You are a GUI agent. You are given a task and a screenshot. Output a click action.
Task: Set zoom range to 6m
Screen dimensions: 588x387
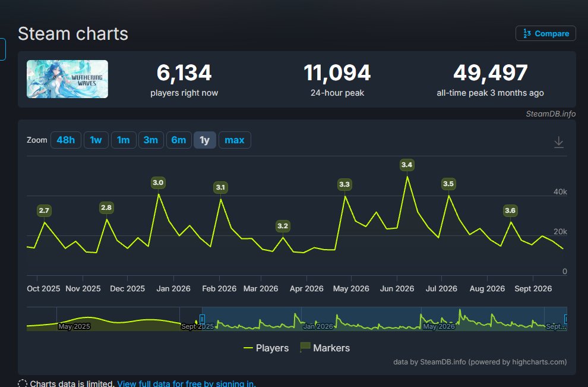pos(179,140)
